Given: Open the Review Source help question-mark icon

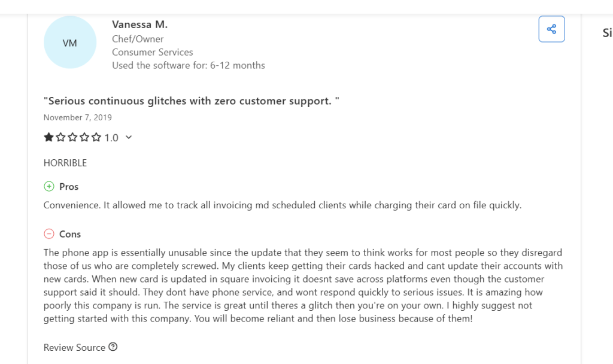Looking at the screenshot, I should [x=113, y=347].
